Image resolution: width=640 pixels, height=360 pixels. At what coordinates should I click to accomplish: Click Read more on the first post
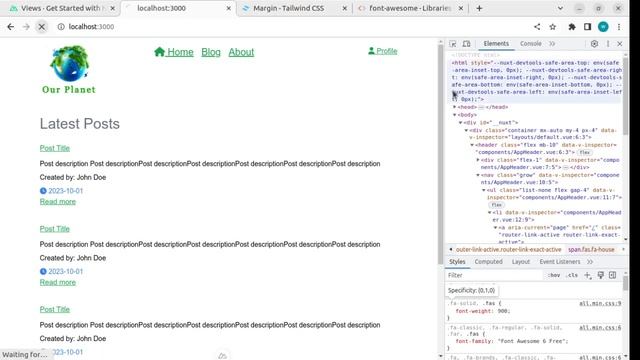tap(58, 202)
